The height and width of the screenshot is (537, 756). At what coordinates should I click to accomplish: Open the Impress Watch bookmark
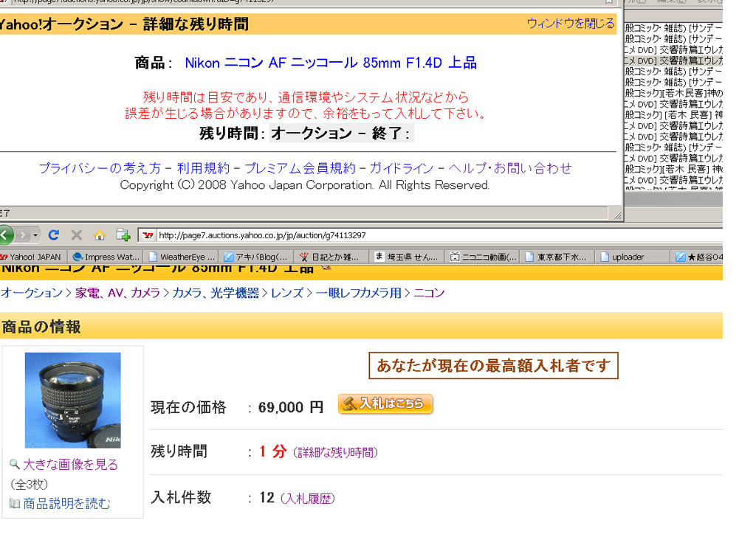pos(106,257)
